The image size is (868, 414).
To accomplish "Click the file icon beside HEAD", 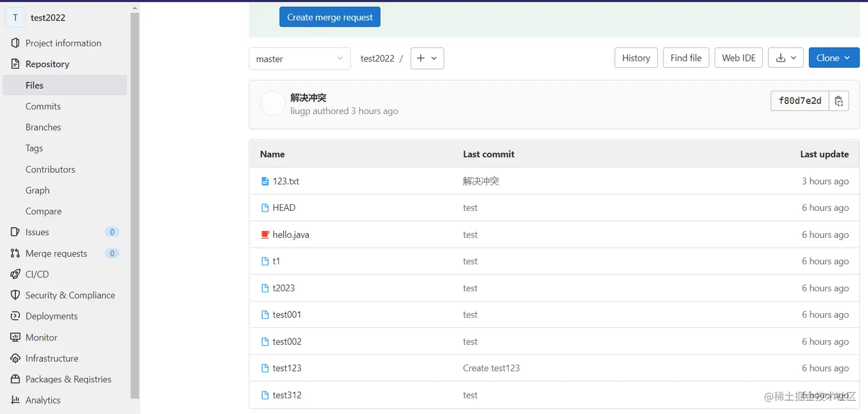I will pos(265,208).
